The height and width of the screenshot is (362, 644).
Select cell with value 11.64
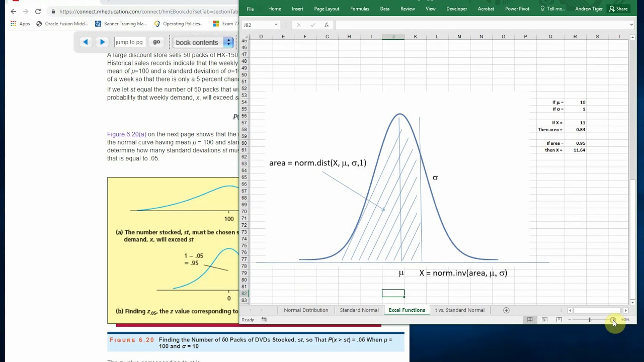click(x=575, y=150)
